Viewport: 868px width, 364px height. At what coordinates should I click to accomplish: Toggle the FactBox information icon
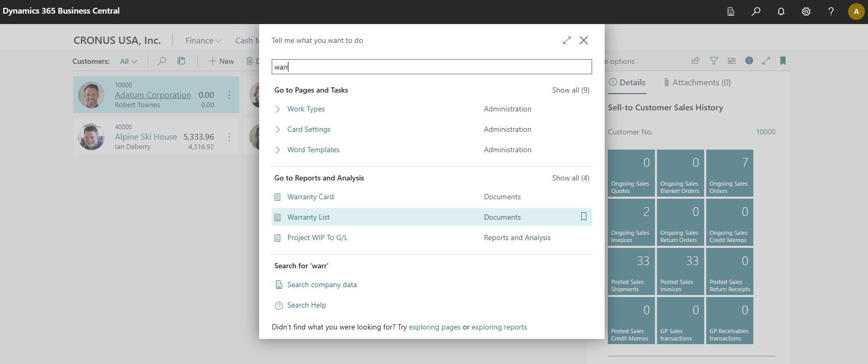tap(749, 61)
